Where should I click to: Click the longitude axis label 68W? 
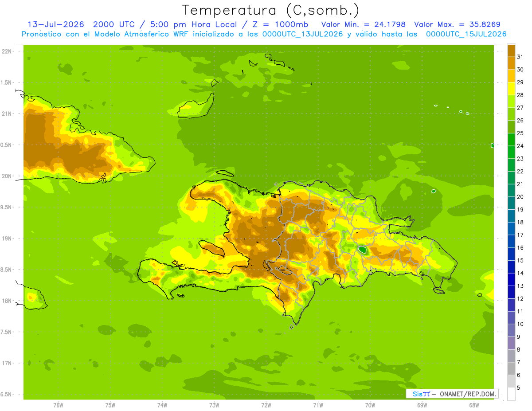coord(474,405)
